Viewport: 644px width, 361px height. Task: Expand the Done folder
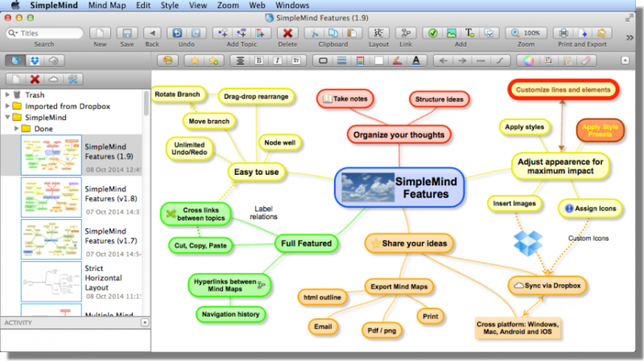pyautogui.click(x=16, y=128)
